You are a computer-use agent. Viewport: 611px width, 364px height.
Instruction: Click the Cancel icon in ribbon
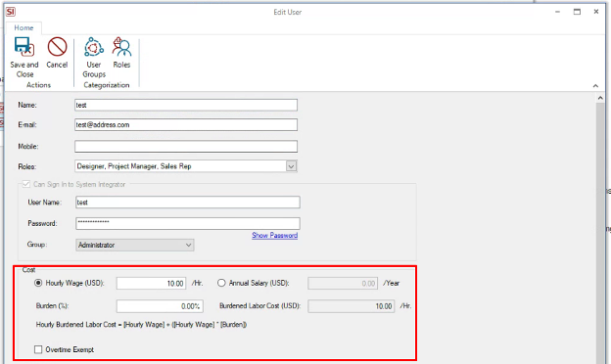57,47
